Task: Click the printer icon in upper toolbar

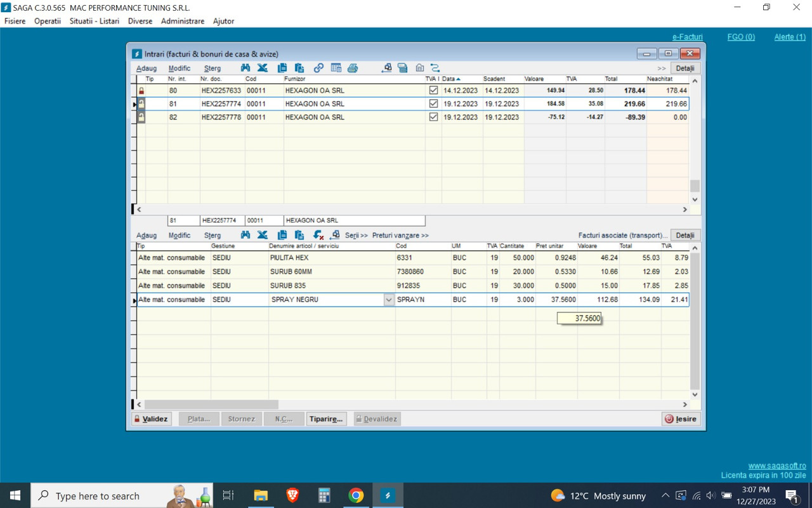Action: pos(353,68)
